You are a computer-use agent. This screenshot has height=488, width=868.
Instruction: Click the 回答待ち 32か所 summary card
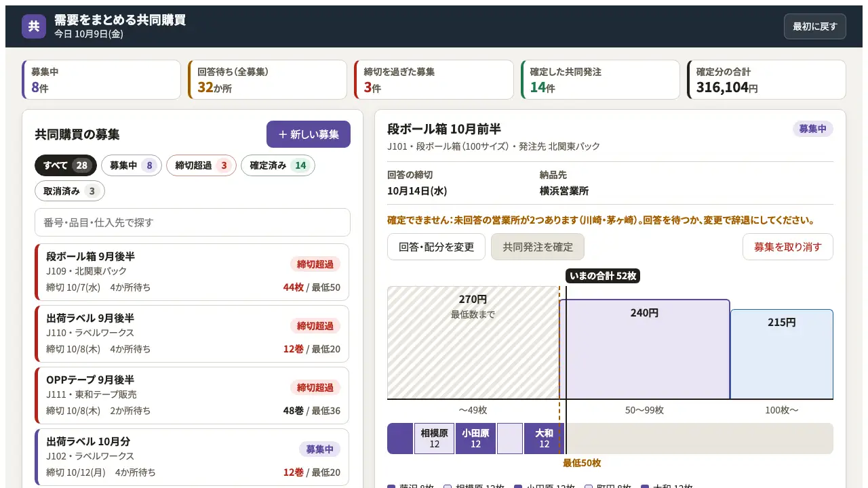[268, 80]
